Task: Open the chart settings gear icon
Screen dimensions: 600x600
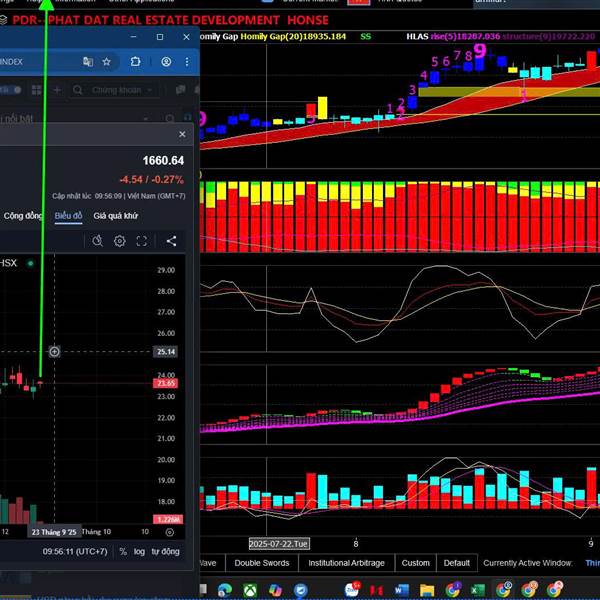Action: click(120, 241)
